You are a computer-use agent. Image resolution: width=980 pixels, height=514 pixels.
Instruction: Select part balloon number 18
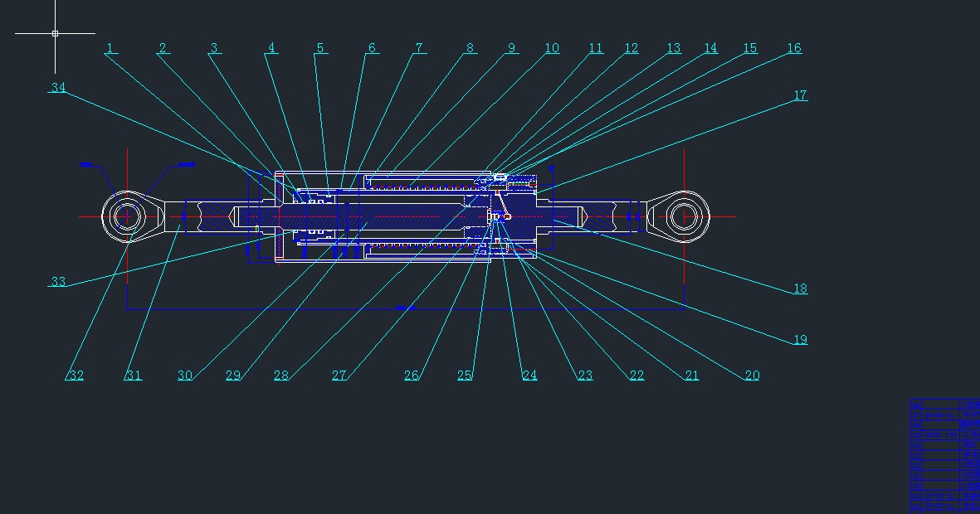(801, 289)
